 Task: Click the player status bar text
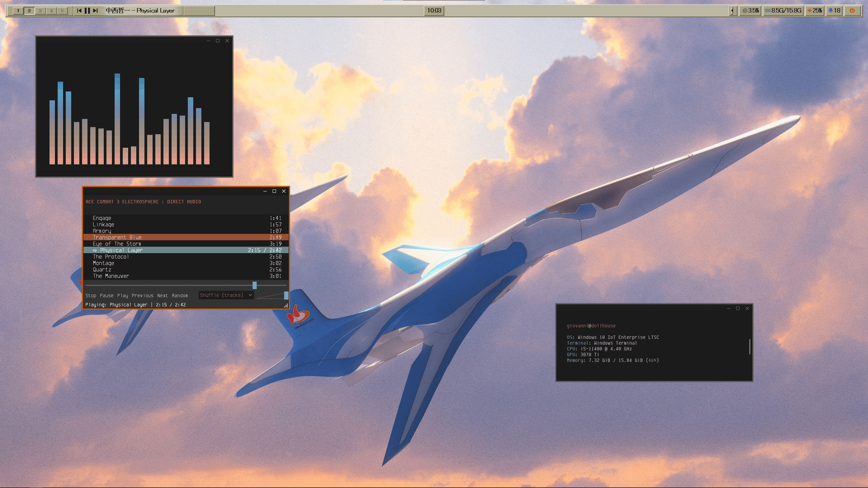click(x=136, y=305)
